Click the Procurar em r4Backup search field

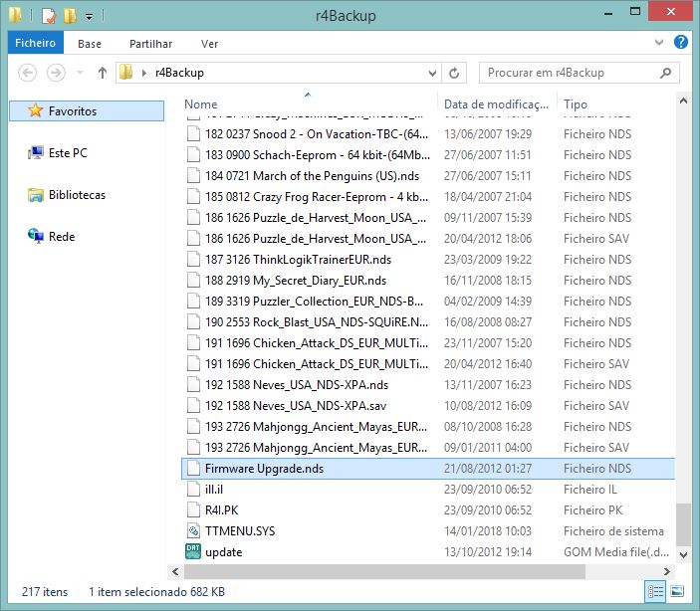pos(579,73)
